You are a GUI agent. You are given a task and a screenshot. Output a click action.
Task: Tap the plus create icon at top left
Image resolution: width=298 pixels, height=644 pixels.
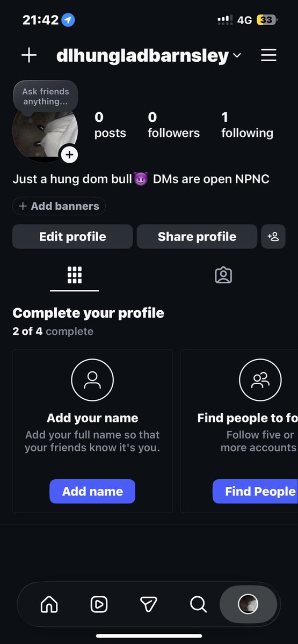tap(29, 55)
